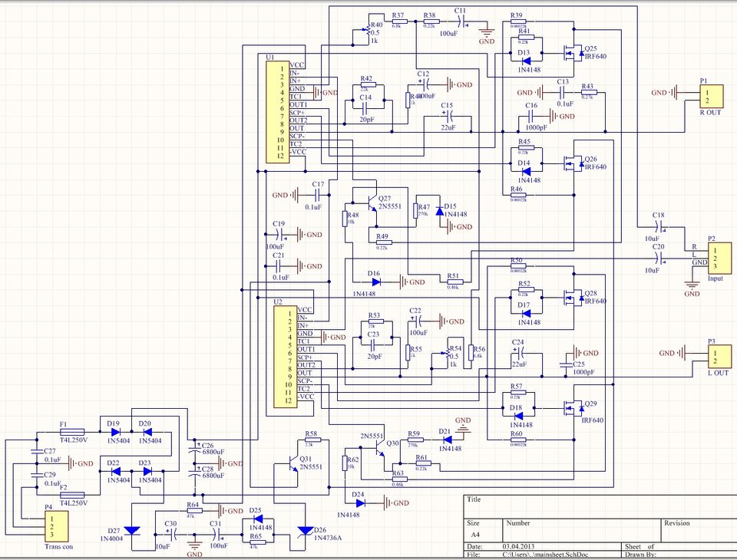The image size is (737, 560).
Task: Select the P1 R OUT connector
Action: pyautogui.click(x=712, y=97)
